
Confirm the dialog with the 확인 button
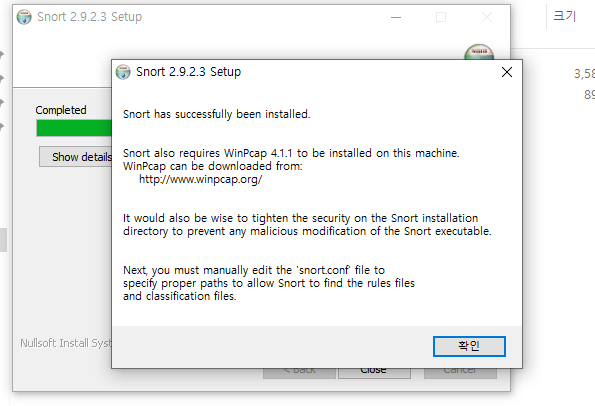click(469, 346)
